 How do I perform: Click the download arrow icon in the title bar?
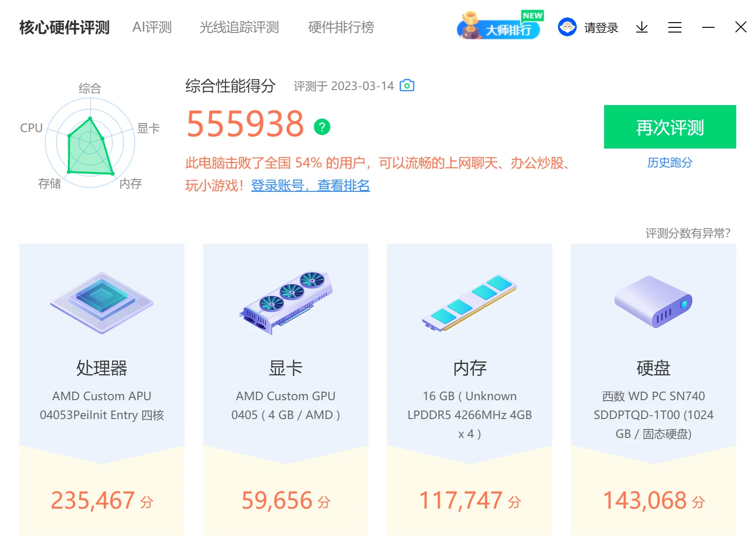pos(641,27)
